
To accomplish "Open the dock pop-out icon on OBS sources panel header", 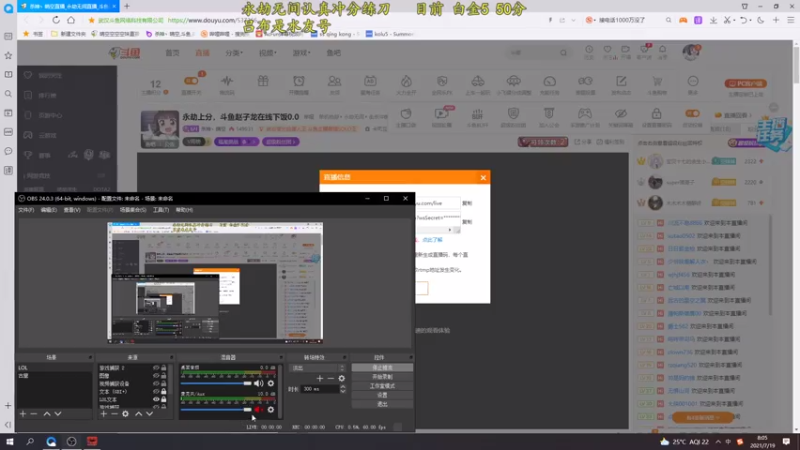I will [171, 357].
